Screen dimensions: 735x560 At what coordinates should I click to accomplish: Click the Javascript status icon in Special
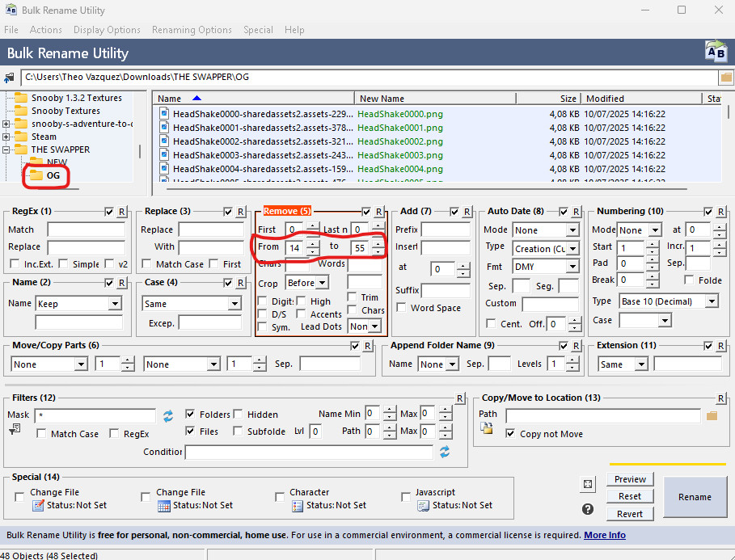423,506
